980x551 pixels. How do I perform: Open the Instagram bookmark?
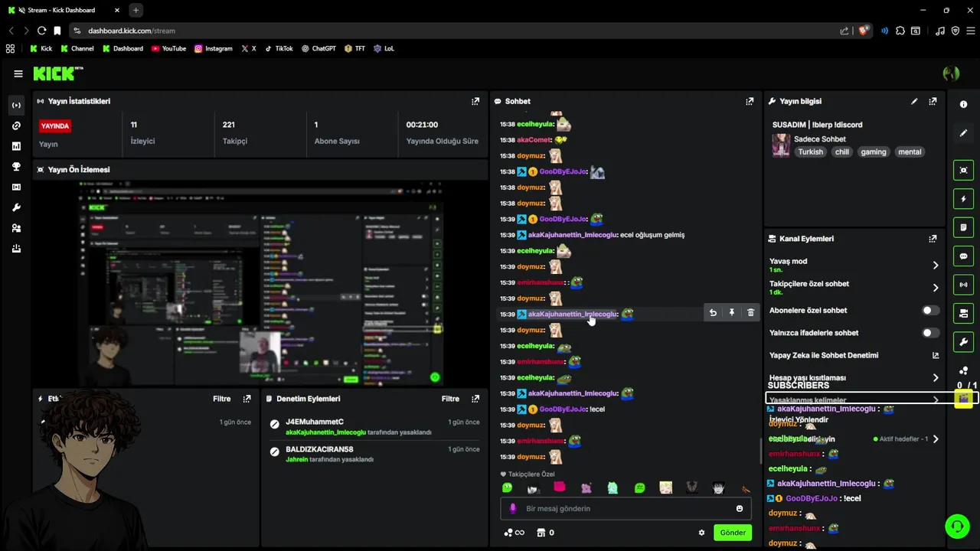pos(213,48)
